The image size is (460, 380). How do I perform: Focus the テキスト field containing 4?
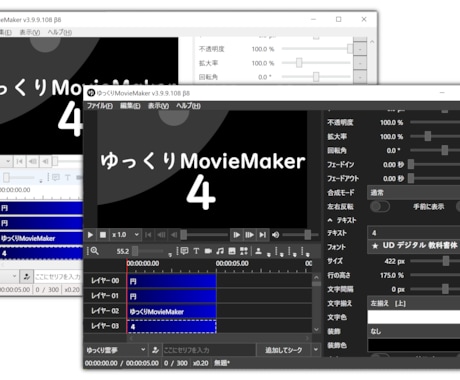414,233
